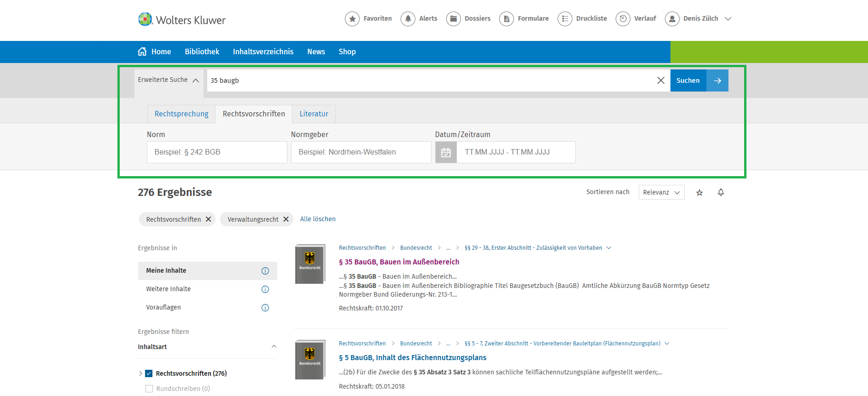The width and height of the screenshot is (868, 396).
Task: Open Bibliothek in the navigation bar
Action: (202, 52)
